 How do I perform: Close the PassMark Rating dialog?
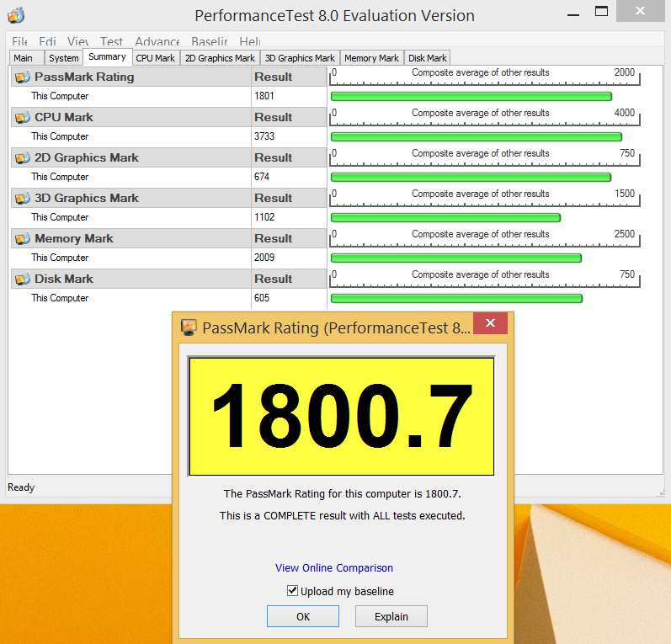[x=491, y=323]
